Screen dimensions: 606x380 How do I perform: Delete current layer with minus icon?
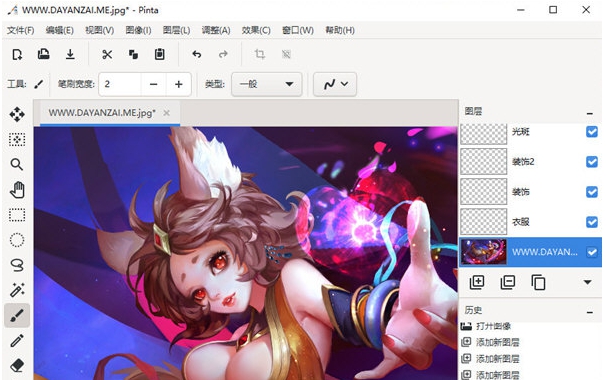[507, 282]
